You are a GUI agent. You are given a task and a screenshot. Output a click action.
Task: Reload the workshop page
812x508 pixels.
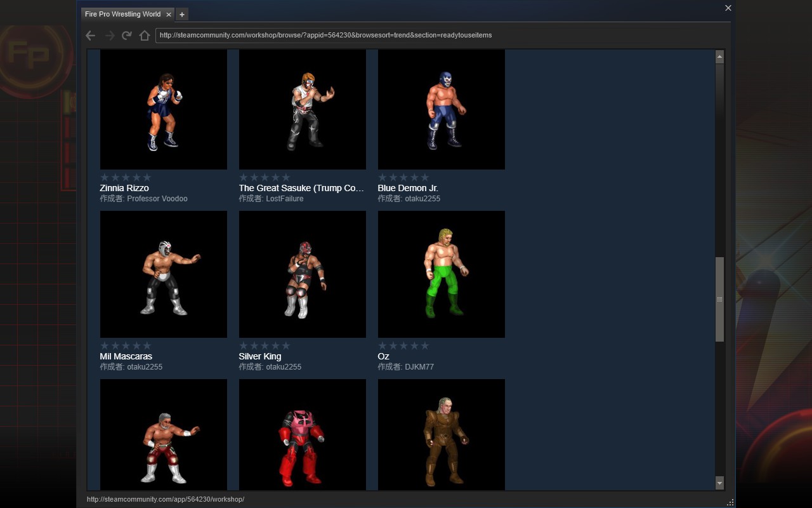(127, 36)
